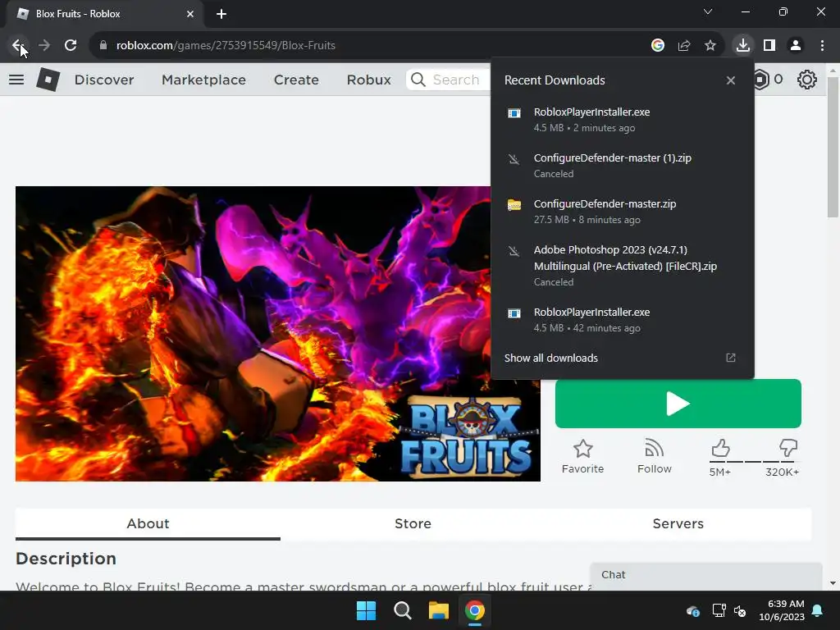Open the Chrome profile icon
The image size is (840, 630).
pos(796,46)
